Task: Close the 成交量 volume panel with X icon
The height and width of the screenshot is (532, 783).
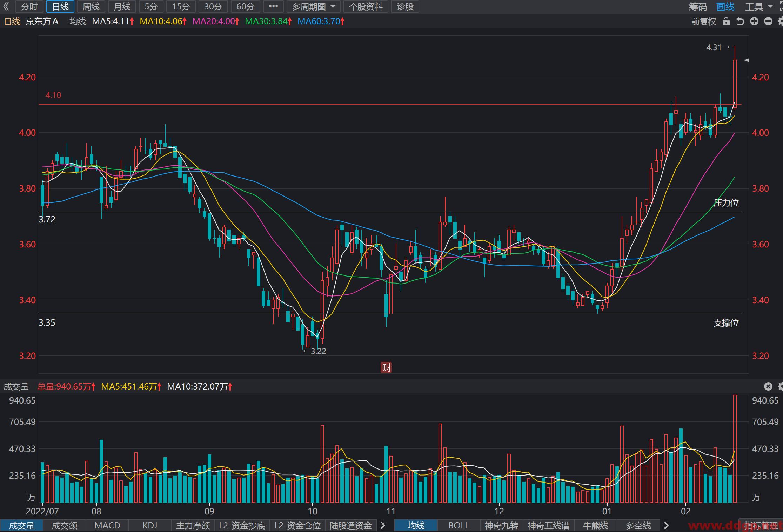Action: click(768, 386)
